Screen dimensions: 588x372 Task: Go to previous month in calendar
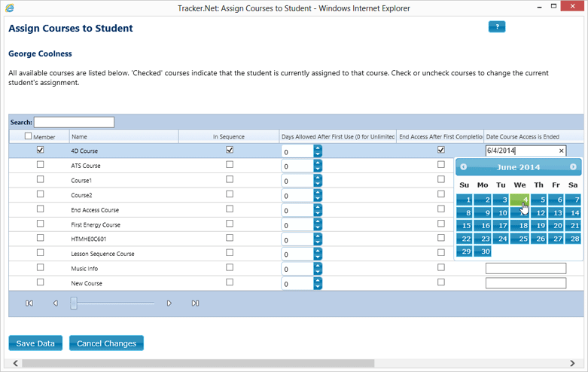pos(464,167)
